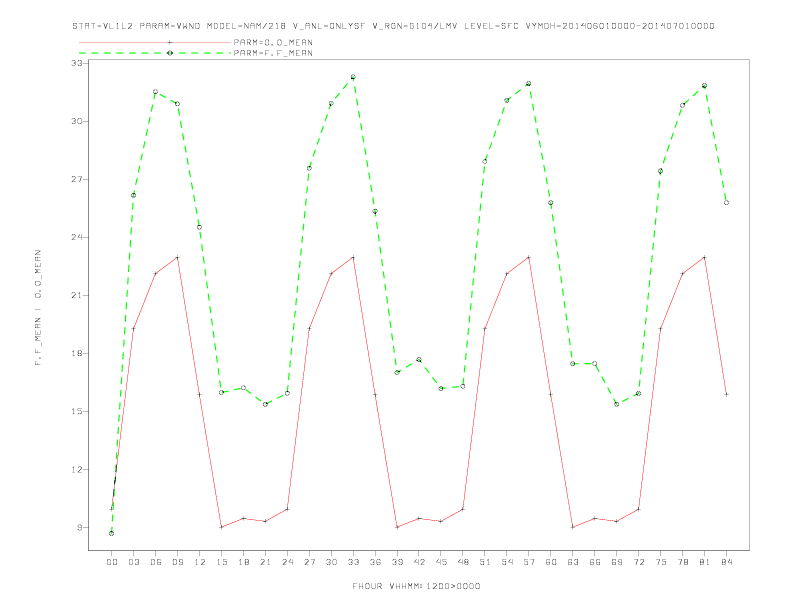Click red O.O_MEAN plus marker at hour 09
Screen dimensions: 792x612
pos(177,258)
